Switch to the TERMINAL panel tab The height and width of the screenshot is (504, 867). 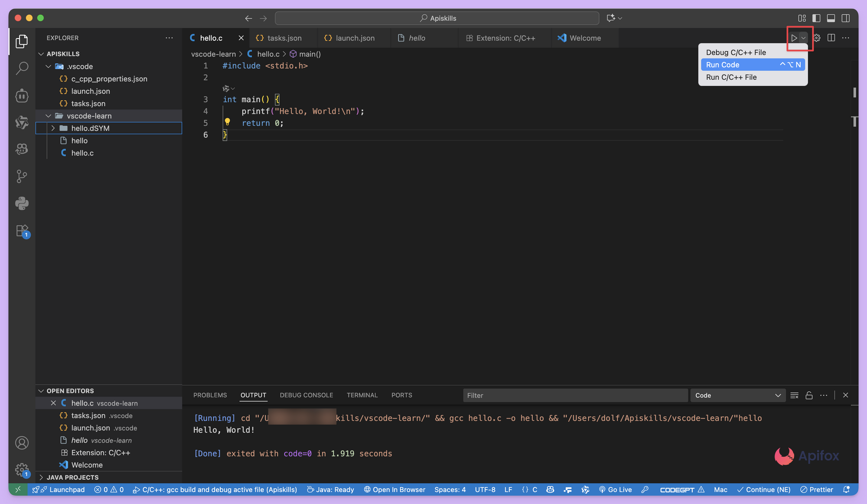[x=362, y=395]
